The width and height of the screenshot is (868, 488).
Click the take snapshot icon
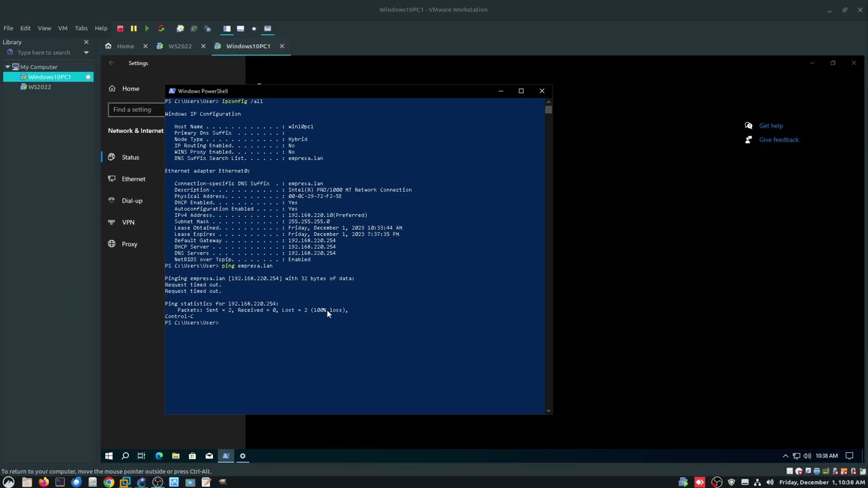point(180,28)
